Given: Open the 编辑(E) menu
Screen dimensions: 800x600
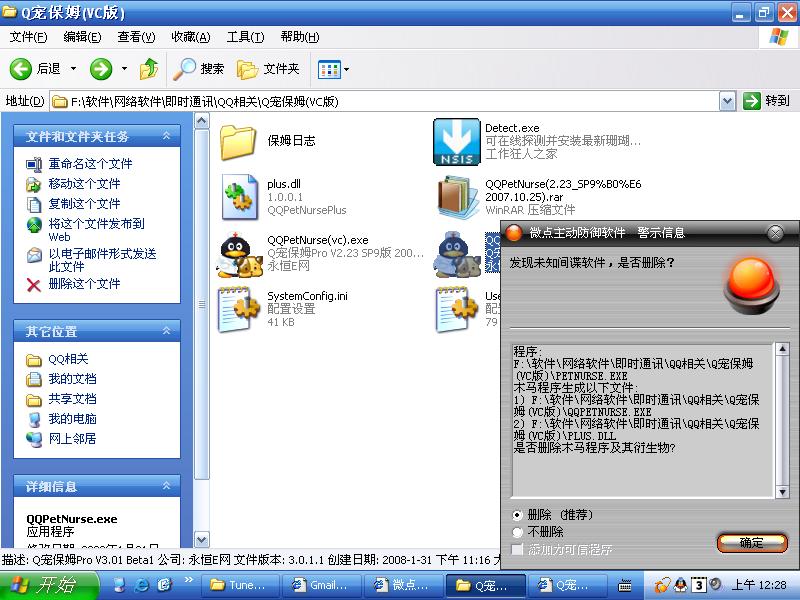Looking at the screenshot, I should tap(82, 37).
